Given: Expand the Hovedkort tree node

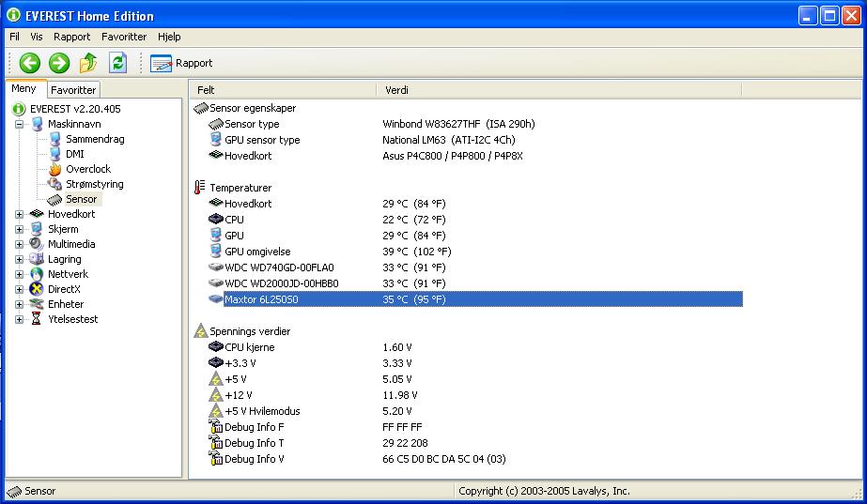Looking at the screenshot, I should [20, 214].
